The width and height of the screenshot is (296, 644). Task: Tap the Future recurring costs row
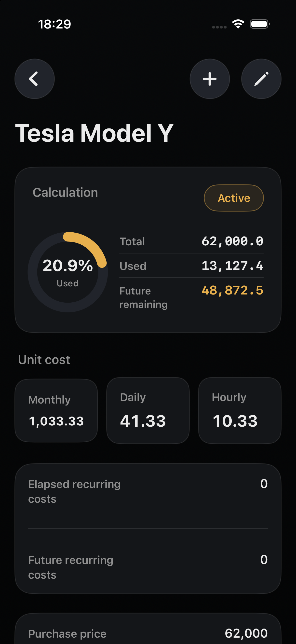point(148,567)
